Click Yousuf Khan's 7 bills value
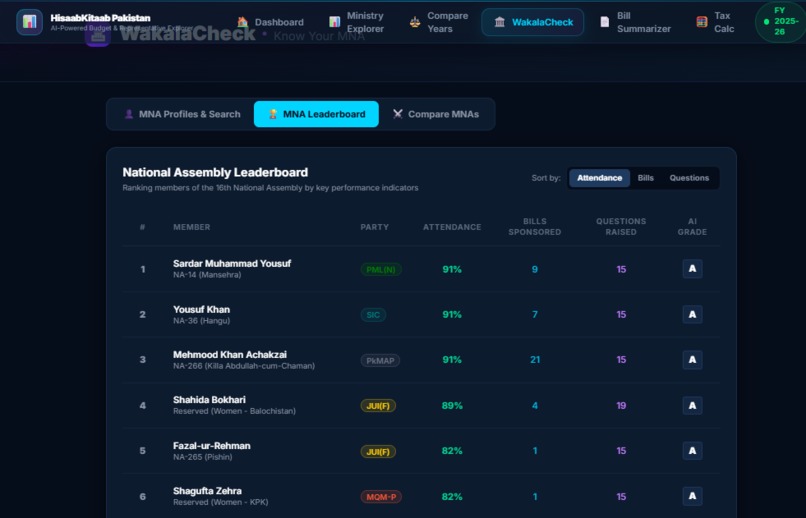 coord(535,314)
